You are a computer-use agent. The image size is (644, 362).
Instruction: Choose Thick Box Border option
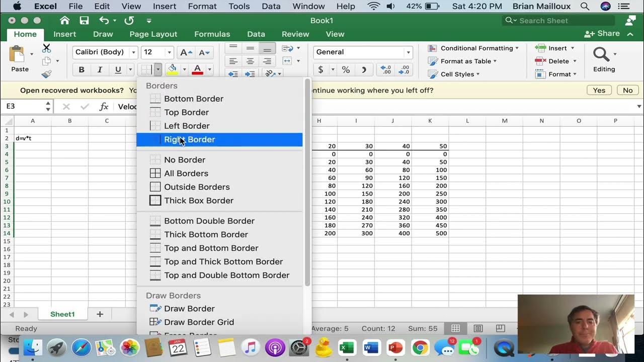[x=219, y=201]
